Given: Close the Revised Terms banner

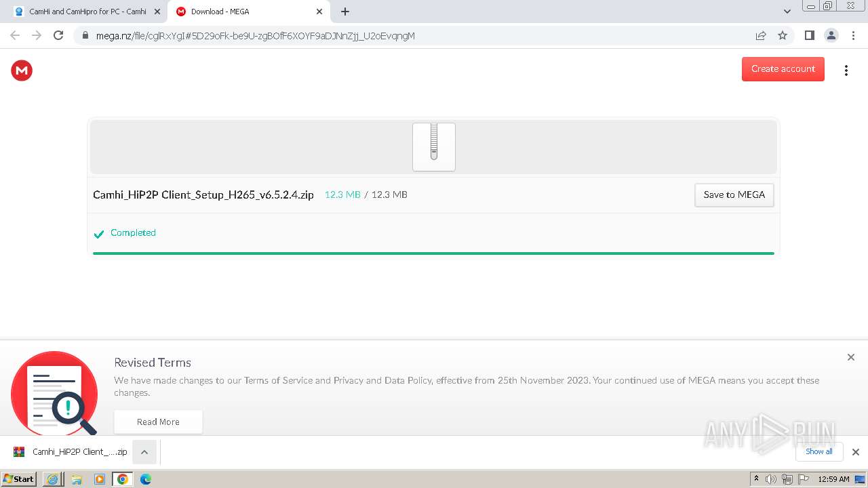Looking at the screenshot, I should click(x=850, y=357).
